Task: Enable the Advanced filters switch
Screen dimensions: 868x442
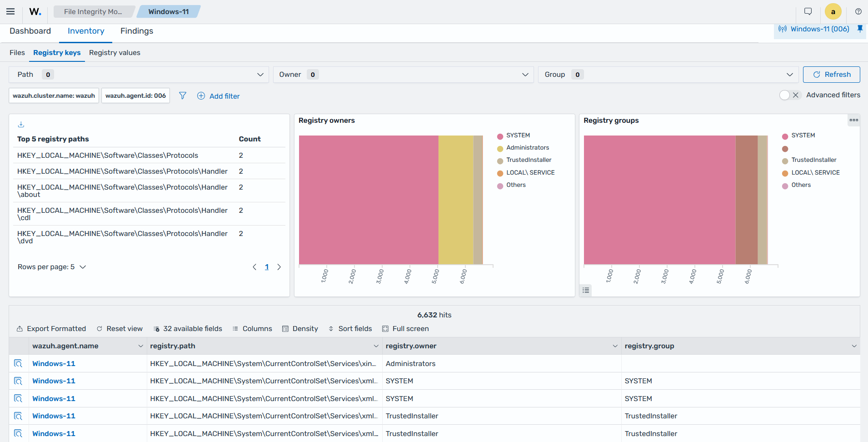Action: coord(789,95)
